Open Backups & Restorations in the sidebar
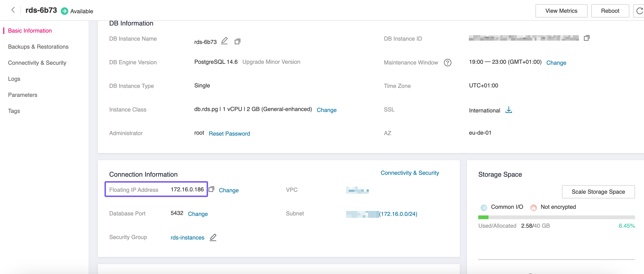644x274 pixels. [38, 47]
